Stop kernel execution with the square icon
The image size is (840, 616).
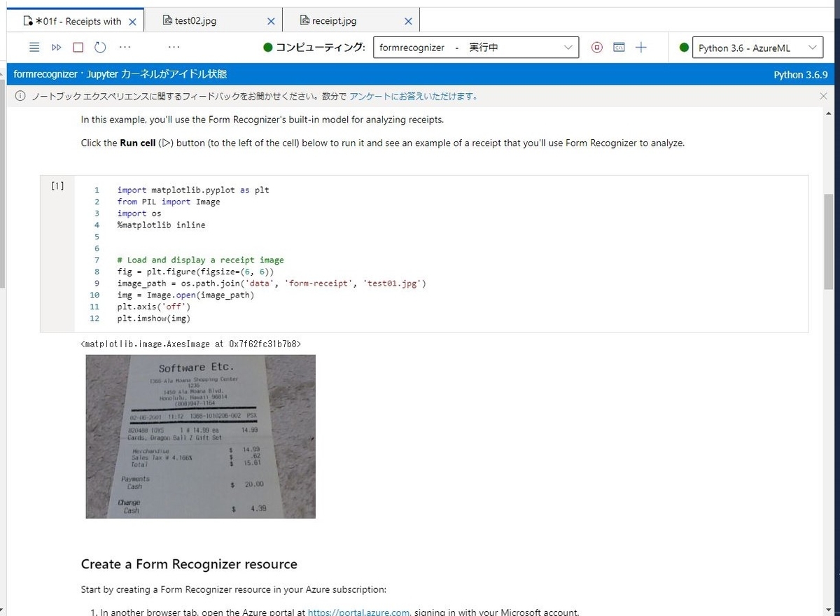[x=78, y=48]
